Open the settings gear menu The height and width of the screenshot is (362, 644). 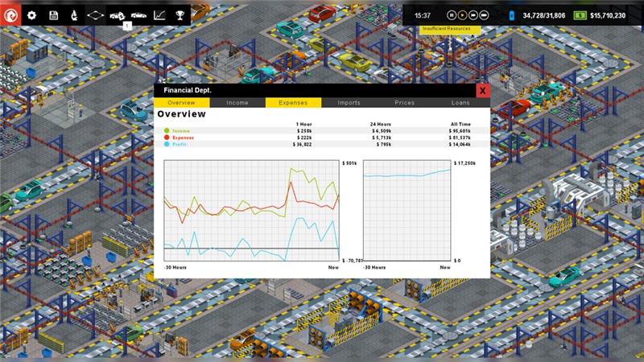[x=32, y=14]
